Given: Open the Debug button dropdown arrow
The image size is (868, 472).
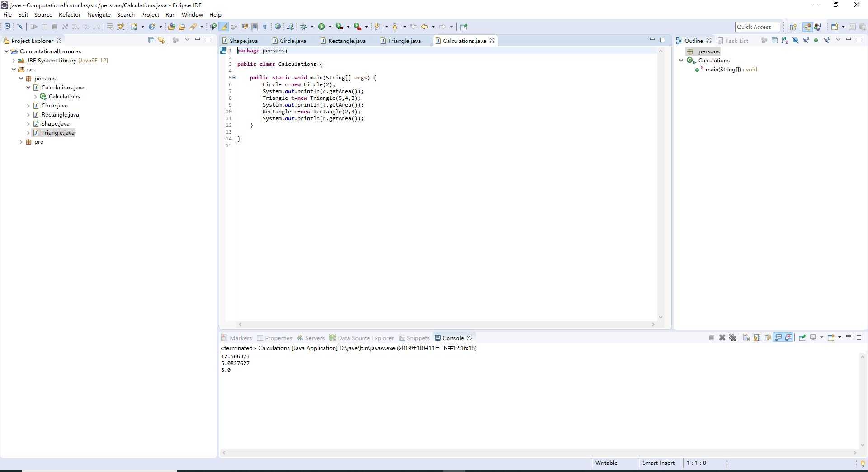Looking at the screenshot, I should (x=312, y=27).
